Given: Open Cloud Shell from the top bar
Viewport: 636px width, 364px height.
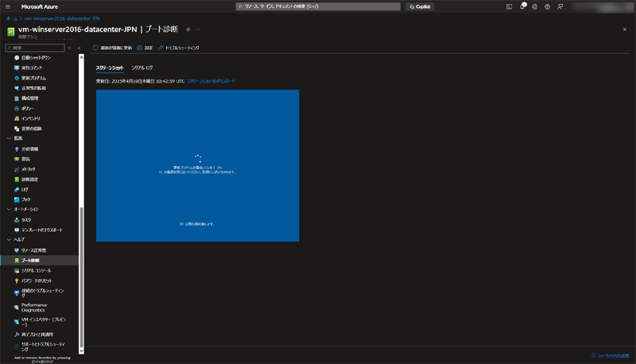Looking at the screenshot, I should [509, 6].
